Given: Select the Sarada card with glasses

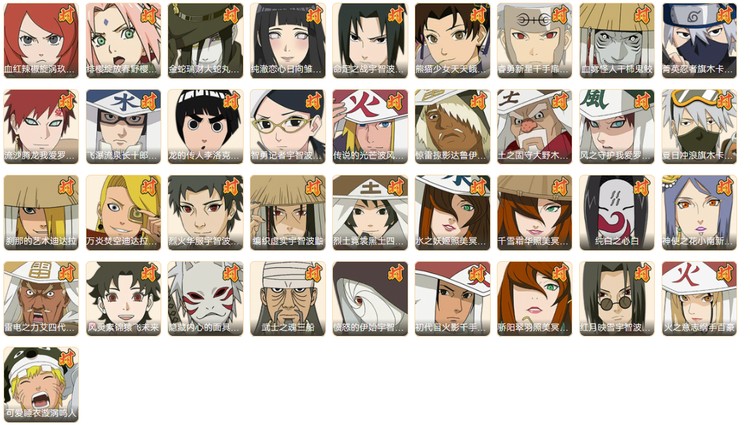Looking at the screenshot, I should click(x=288, y=126).
